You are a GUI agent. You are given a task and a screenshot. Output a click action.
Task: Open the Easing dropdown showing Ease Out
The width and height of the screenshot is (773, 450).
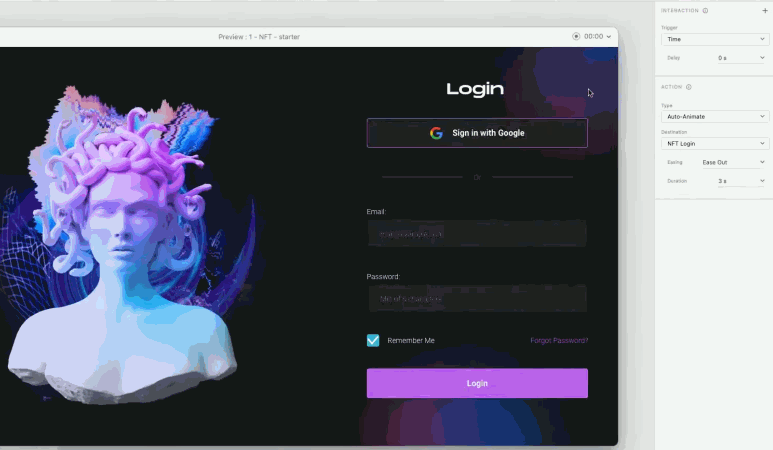tap(733, 162)
